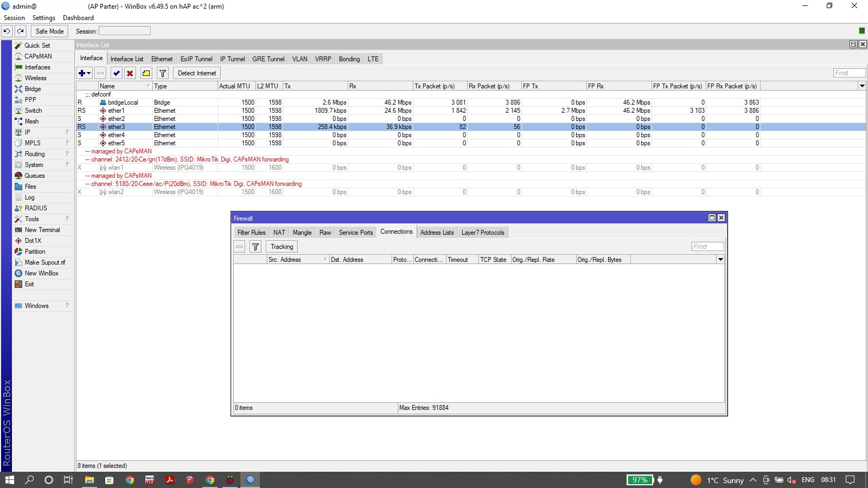
Task: Launch New Terminal from the sidebar
Action: click(x=42, y=230)
